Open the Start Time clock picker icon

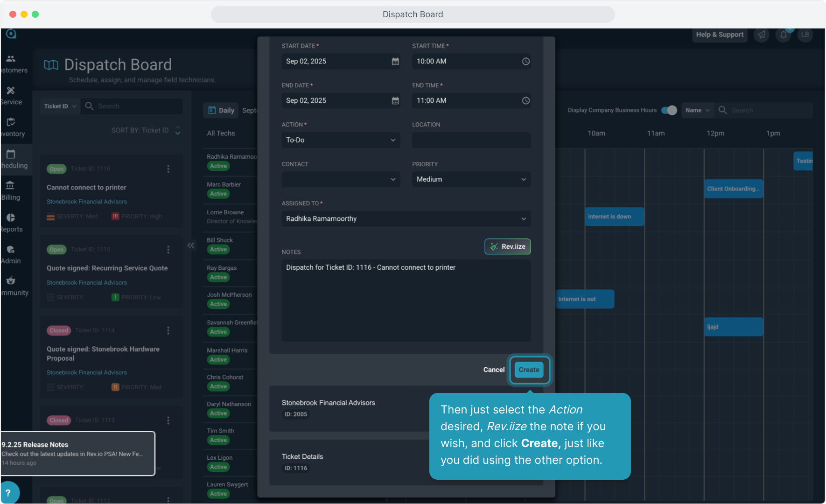pyautogui.click(x=526, y=62)
